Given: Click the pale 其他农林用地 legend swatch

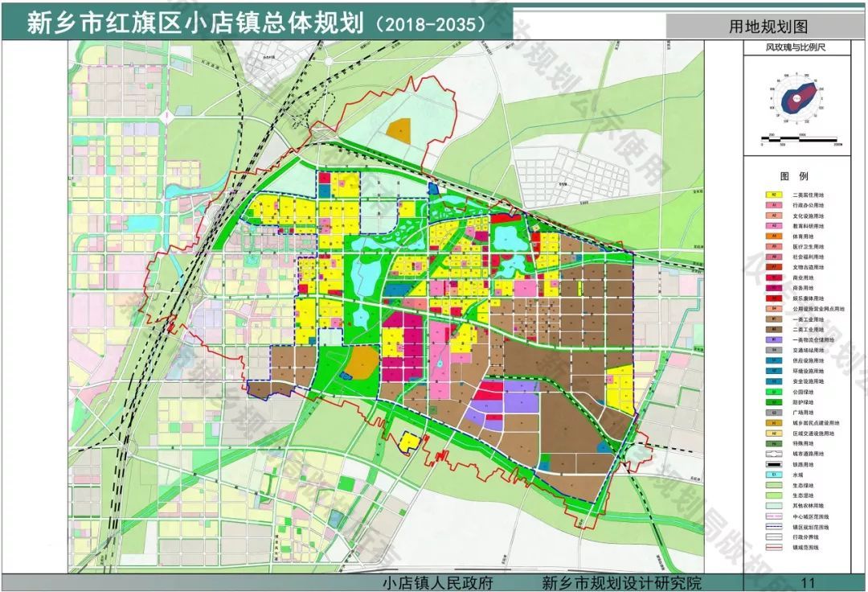Looking at the screenshot, I should (774, 506).
